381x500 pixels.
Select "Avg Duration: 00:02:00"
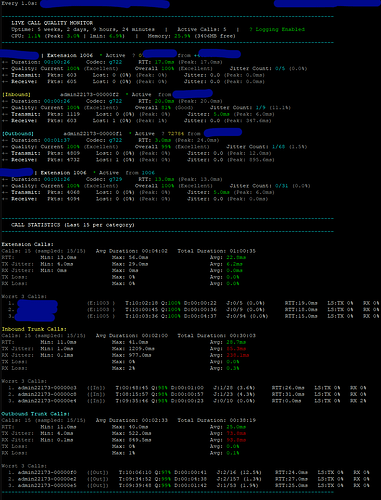pyautogui.click(x=132, y=336)
